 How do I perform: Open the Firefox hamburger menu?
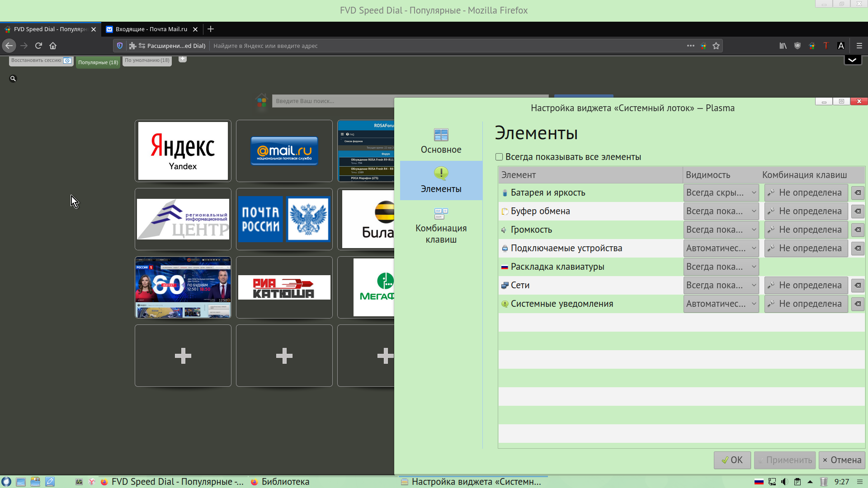[859, 46]
